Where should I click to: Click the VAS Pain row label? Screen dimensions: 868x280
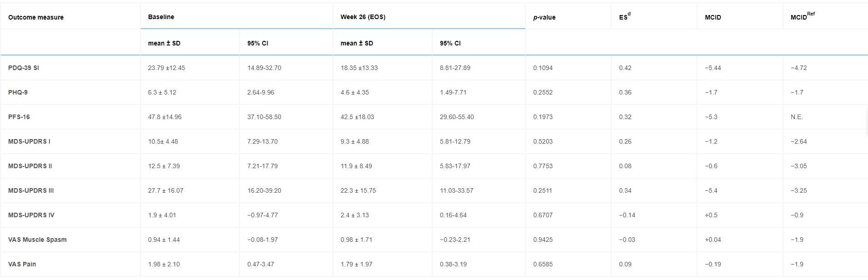click(x=22, y=264)
